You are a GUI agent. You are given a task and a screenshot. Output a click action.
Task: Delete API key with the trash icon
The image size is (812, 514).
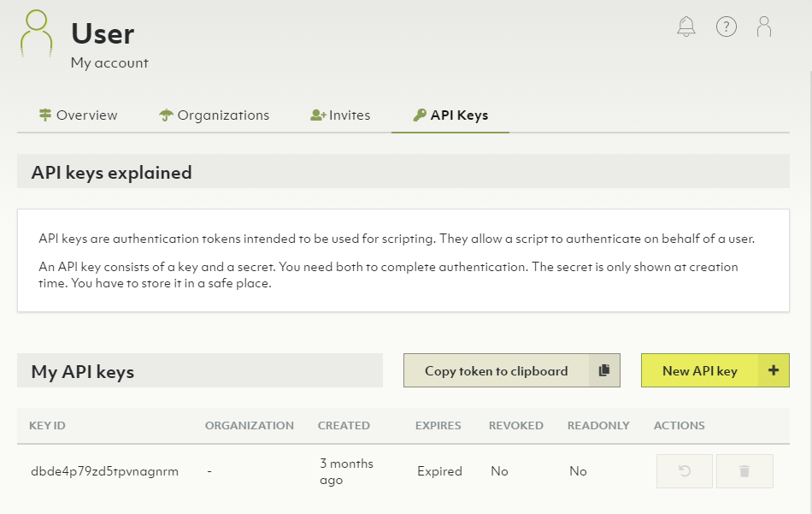[744, 471]
